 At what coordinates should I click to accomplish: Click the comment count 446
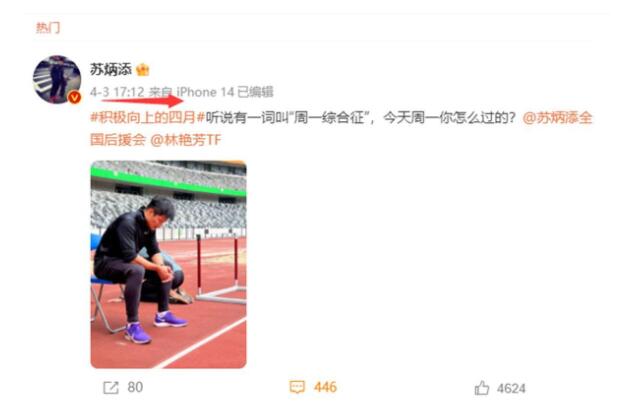325,387
